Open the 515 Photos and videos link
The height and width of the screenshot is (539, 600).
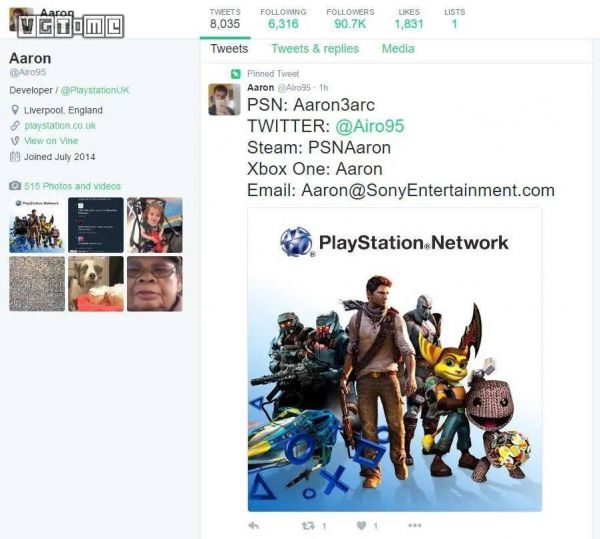tap(72, 186)
